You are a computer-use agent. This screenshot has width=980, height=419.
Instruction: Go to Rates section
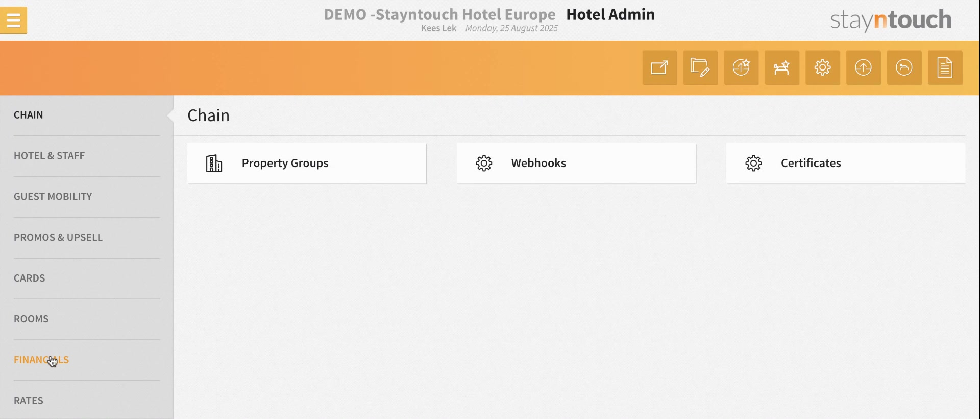tap(29, 401)
